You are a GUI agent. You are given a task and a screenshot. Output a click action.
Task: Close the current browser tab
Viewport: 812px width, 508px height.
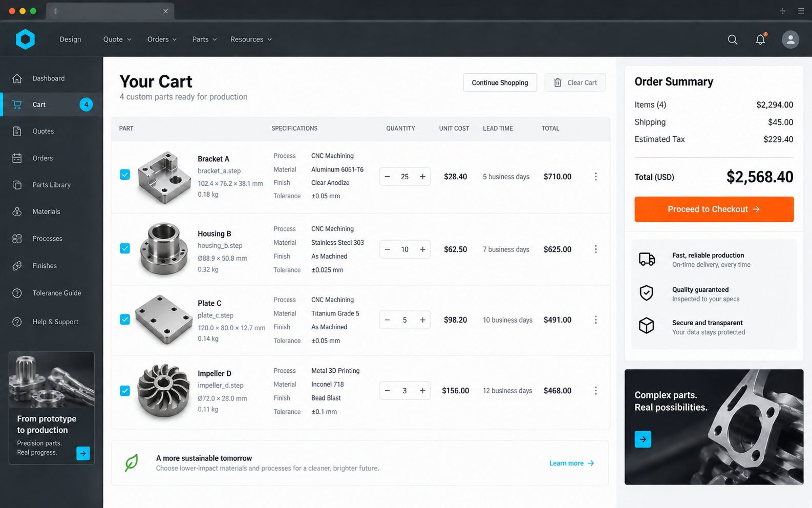(x=165, y=11)
